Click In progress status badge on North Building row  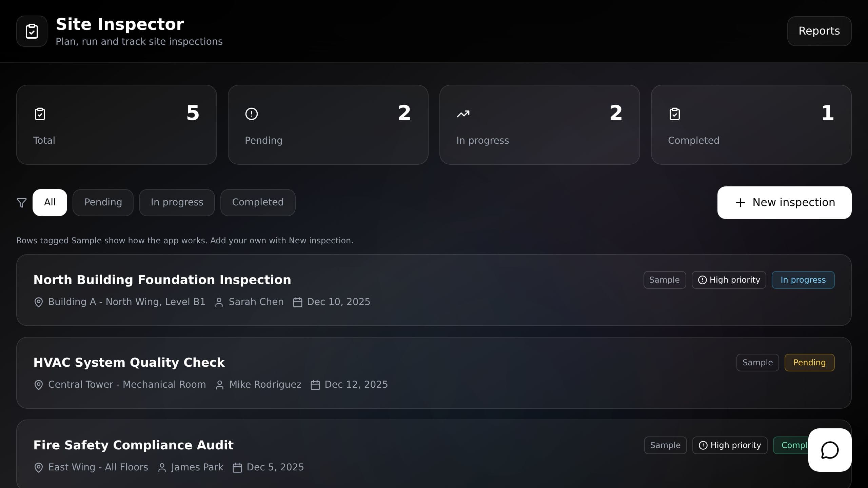click(x=803, y=280)
